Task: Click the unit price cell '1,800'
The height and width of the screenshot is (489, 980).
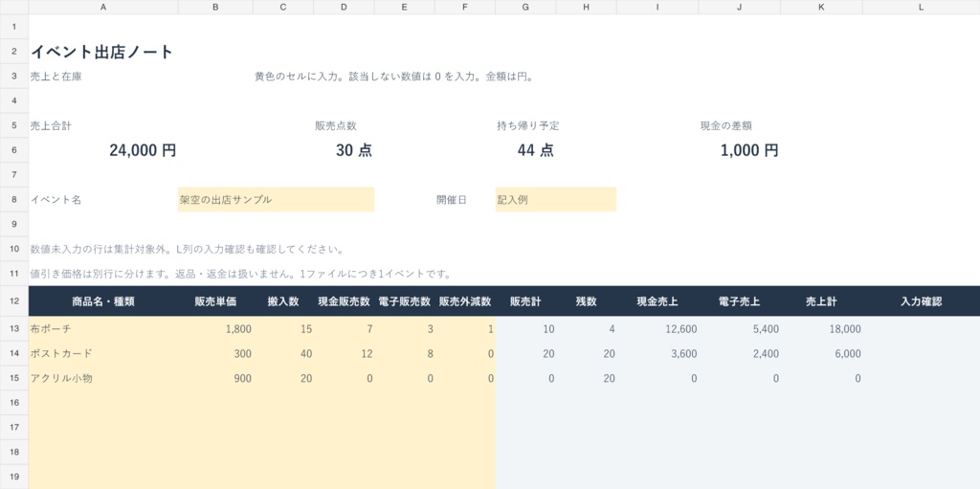Action: [215, 329]
